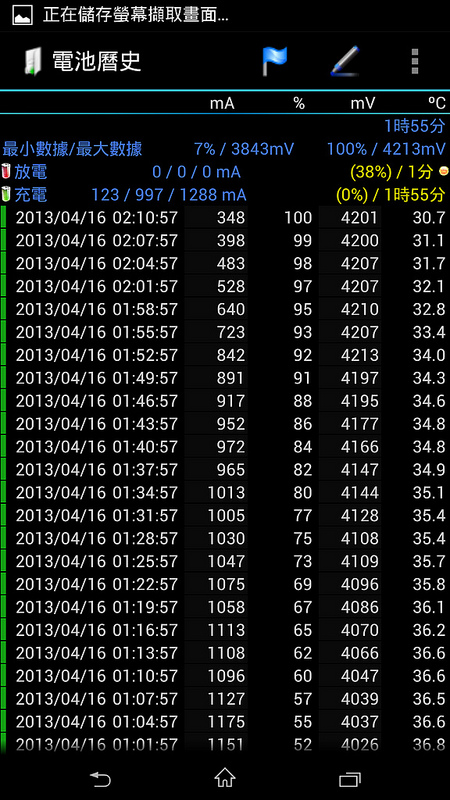The width and height of the screenshot is (450, 800).
Task: Open the recent apps button
Action: coord(350,779)
